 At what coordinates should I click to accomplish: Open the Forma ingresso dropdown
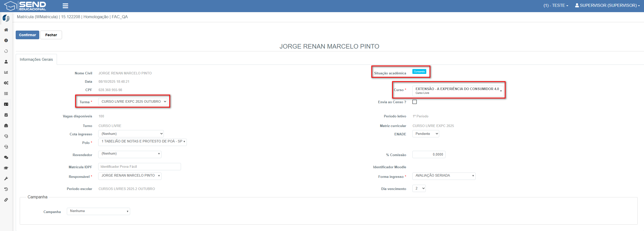pyautogui.click(x=444, y=176)
